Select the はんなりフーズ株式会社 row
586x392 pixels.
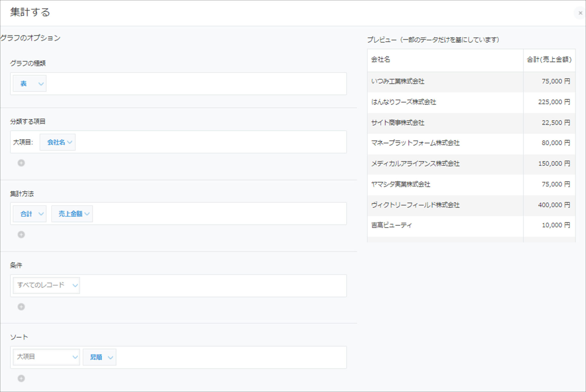point(471,103)
